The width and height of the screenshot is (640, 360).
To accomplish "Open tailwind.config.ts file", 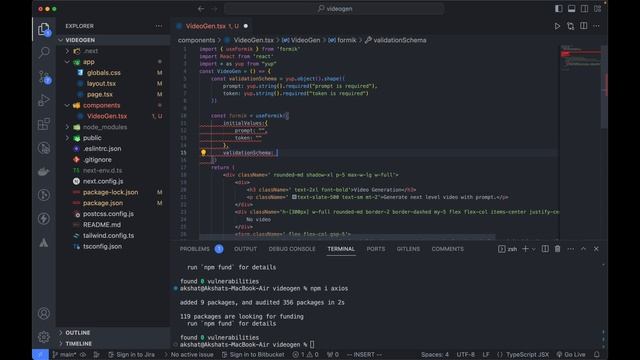I will coord(109,236).
